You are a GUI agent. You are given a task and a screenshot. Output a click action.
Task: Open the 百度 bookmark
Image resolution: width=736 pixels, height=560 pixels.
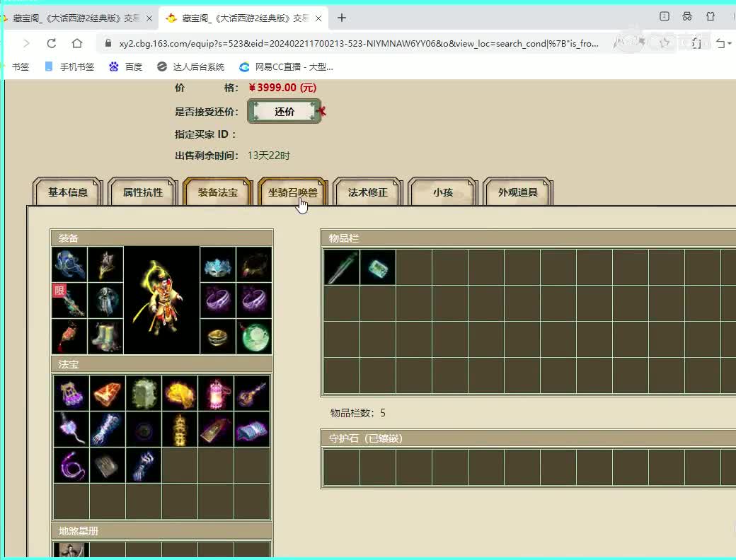point(126,67)
